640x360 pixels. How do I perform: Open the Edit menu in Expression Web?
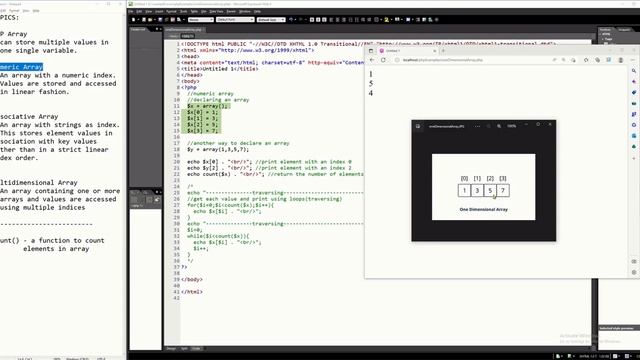(139, 11)
